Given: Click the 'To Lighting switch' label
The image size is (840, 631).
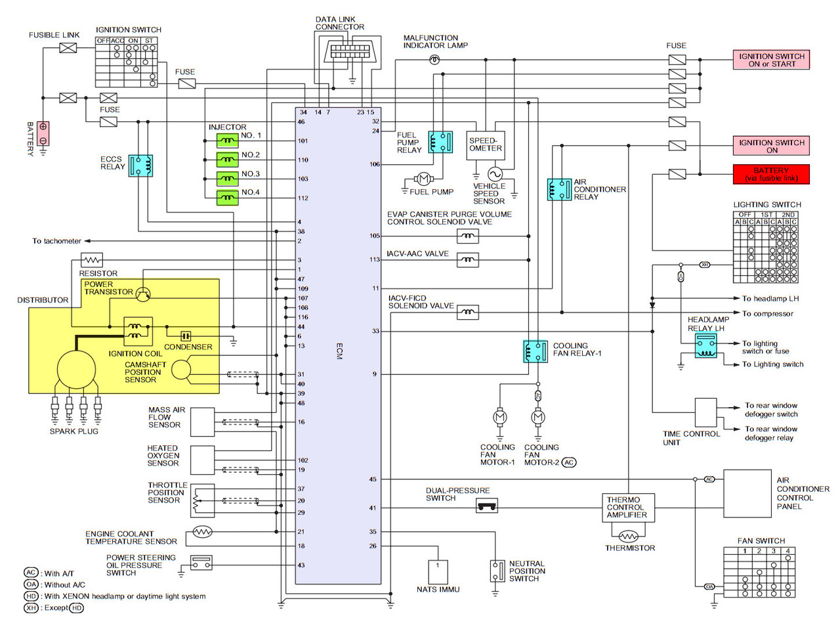Looking at the screenshot, I should [772, 364].
